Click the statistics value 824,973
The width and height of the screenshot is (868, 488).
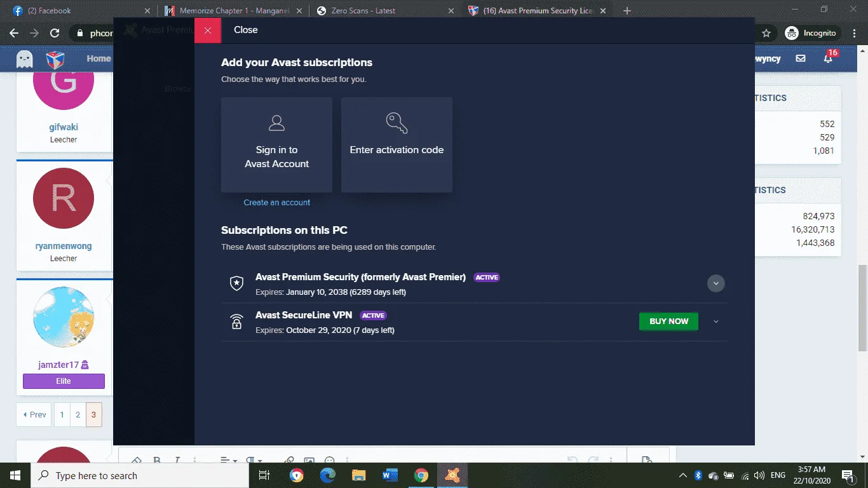(x=818, y=216)
